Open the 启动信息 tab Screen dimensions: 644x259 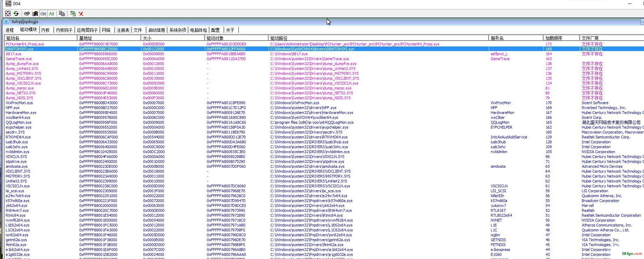point(157,30)
